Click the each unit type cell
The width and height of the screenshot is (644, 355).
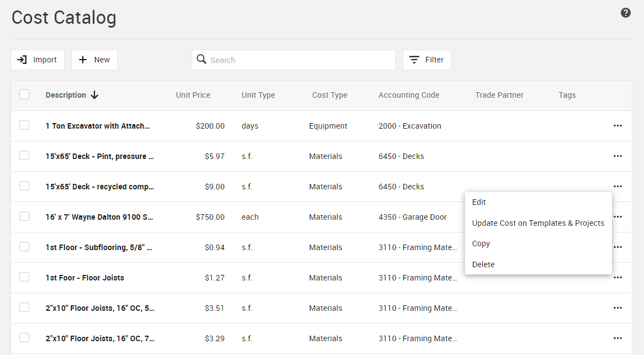click(x=250, y=217)
